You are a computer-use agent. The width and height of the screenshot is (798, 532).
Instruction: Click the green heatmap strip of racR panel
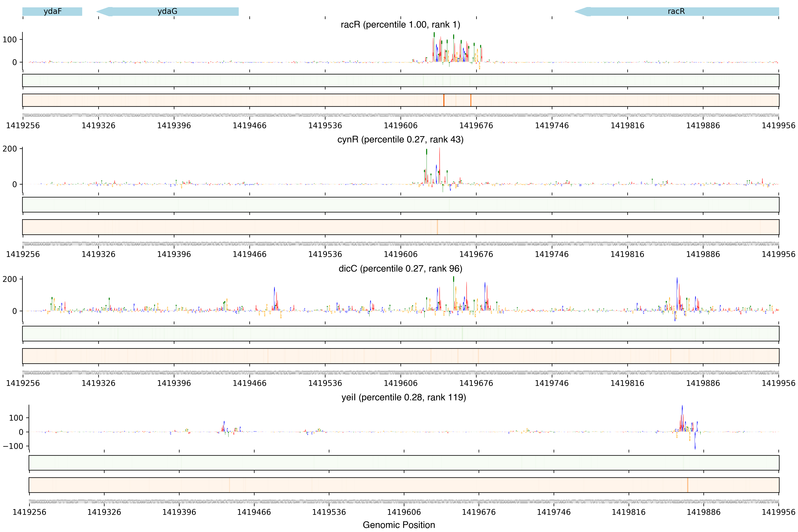point(400,80)
